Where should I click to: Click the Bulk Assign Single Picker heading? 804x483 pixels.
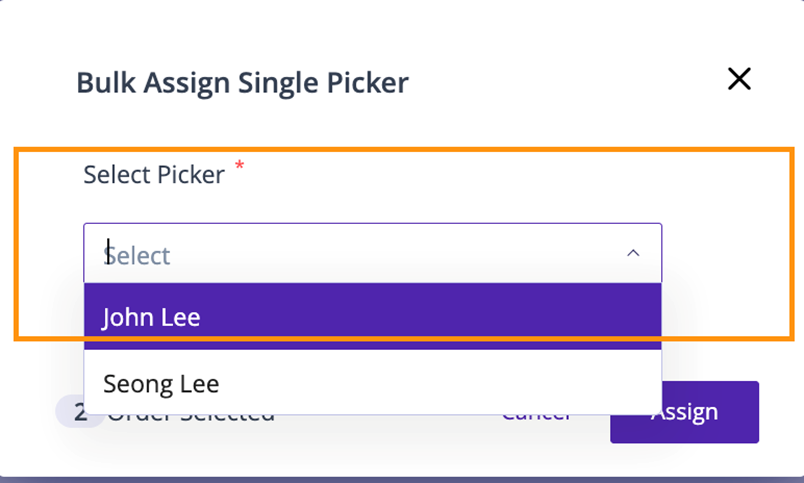pyautogui.click(x=242, y=82)
